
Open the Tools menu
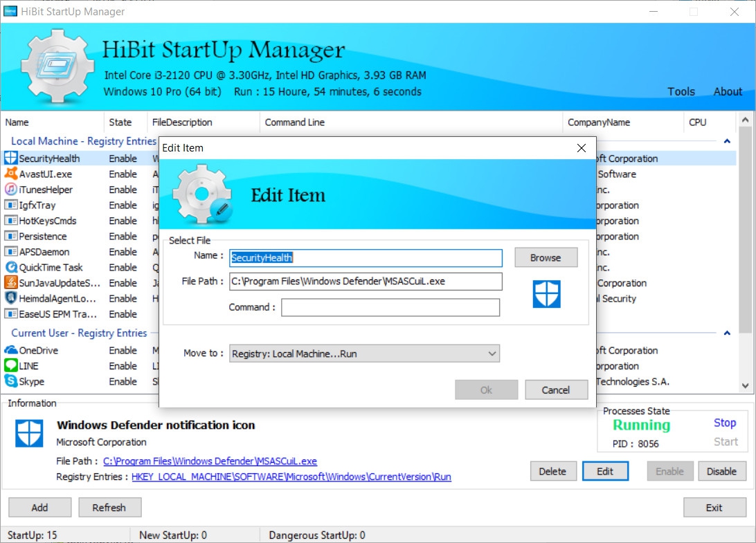pos(681,91)
